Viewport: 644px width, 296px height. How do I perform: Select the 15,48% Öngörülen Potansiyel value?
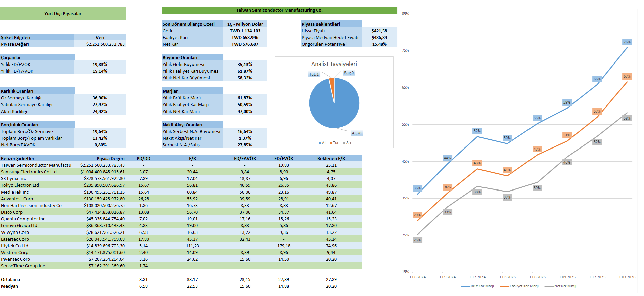click(379, 44)
